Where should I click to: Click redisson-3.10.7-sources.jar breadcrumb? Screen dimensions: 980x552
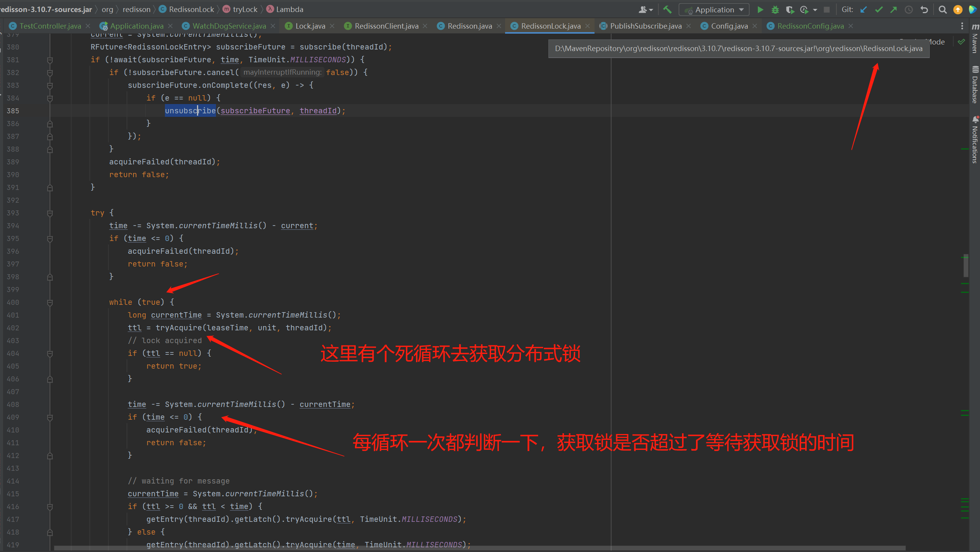pos(46,9)
